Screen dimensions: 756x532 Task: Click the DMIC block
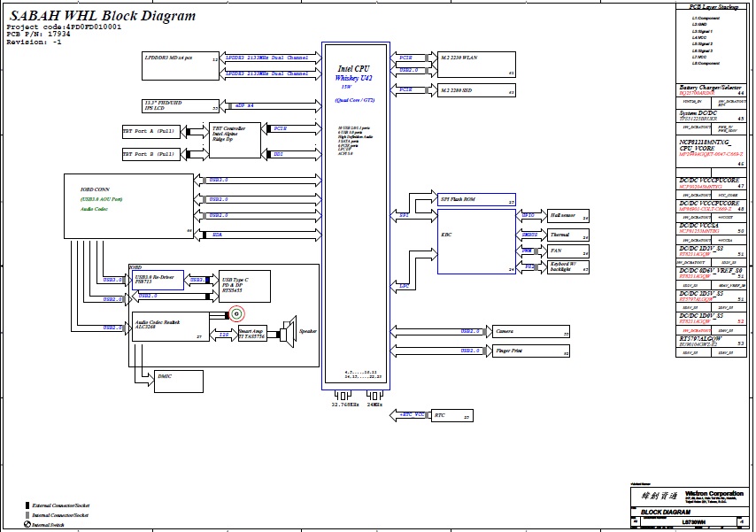coord(177,379)
